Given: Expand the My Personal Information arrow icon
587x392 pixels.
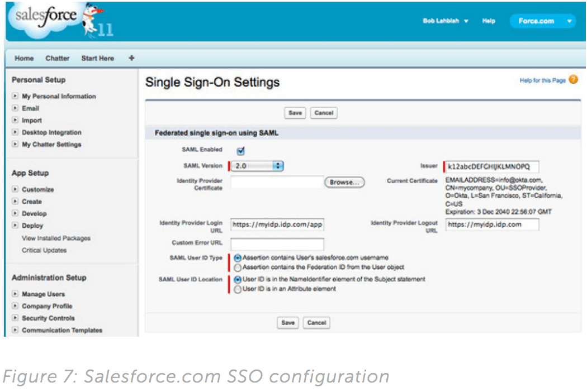Looking at the screenshot, I should click(x=15, y=97).
